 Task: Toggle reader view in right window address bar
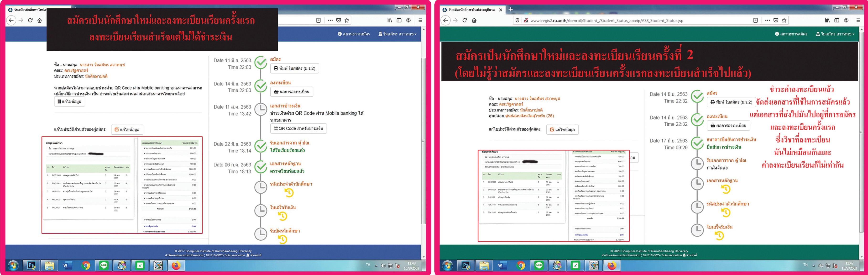[755, 21]
